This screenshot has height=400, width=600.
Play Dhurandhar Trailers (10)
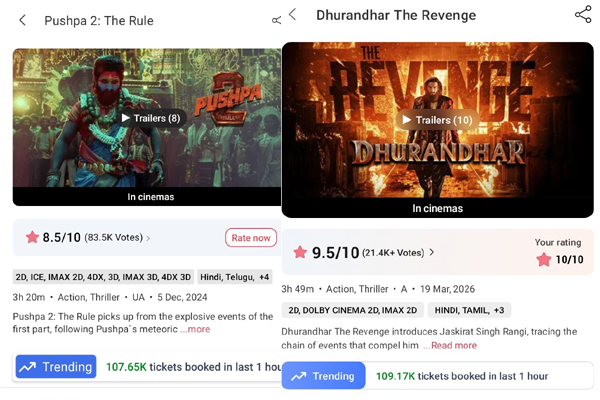point(437,120)
